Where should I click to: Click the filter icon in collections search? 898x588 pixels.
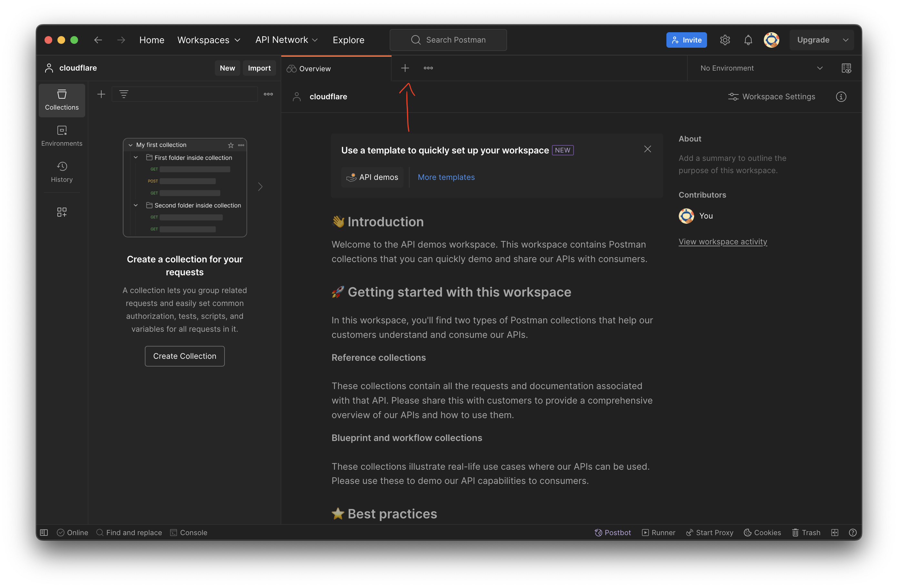[124, 94]
